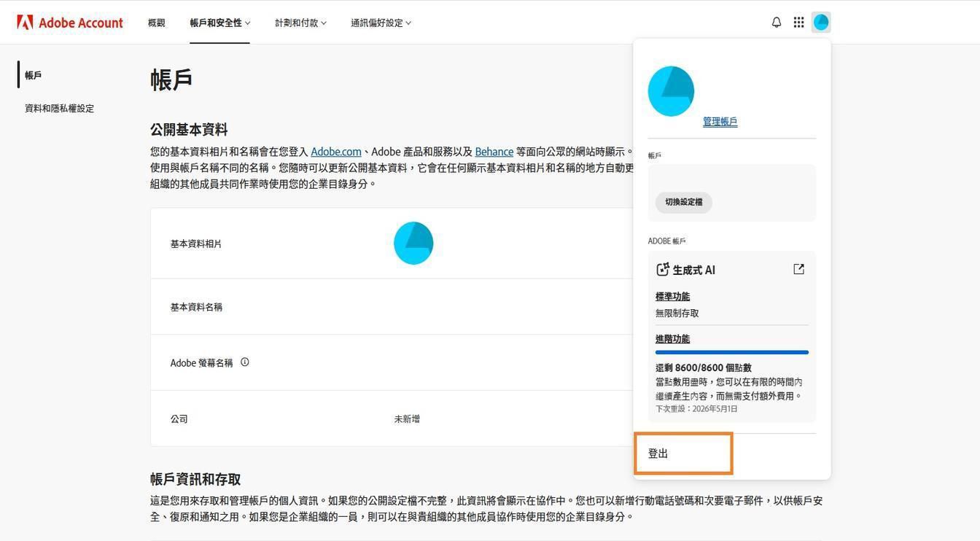The image size is (980, 541).
Task: Click 下次重設：2026年5月1日 text
Action: point(696,408)
